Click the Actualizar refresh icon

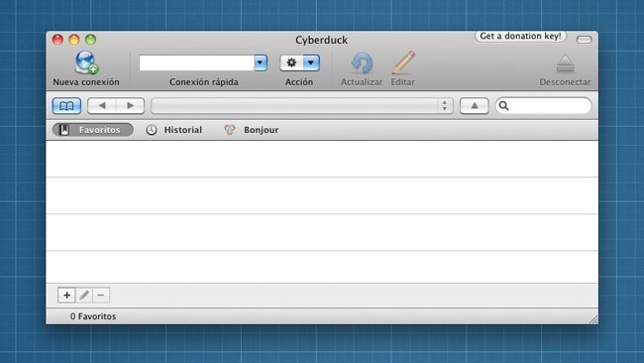(x=362, y=62)
